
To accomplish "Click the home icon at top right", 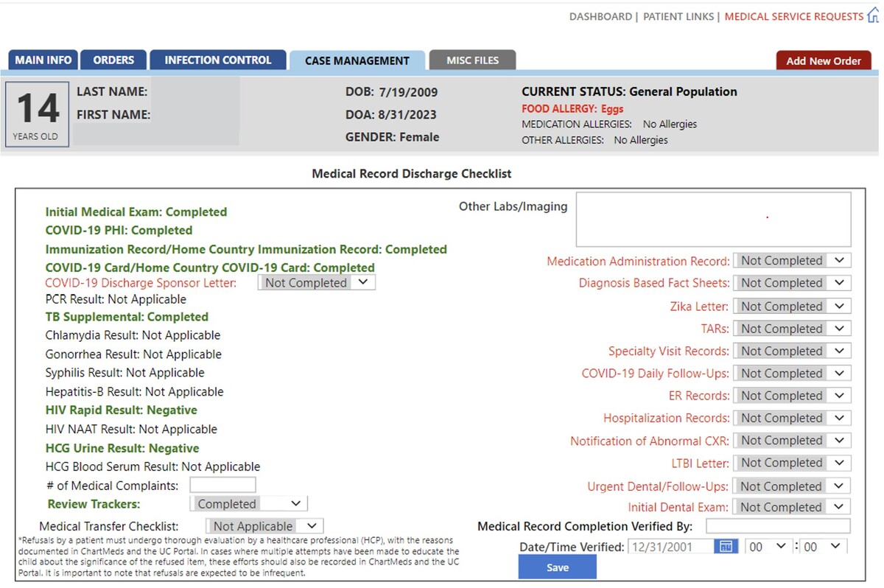I will (874, 15).
